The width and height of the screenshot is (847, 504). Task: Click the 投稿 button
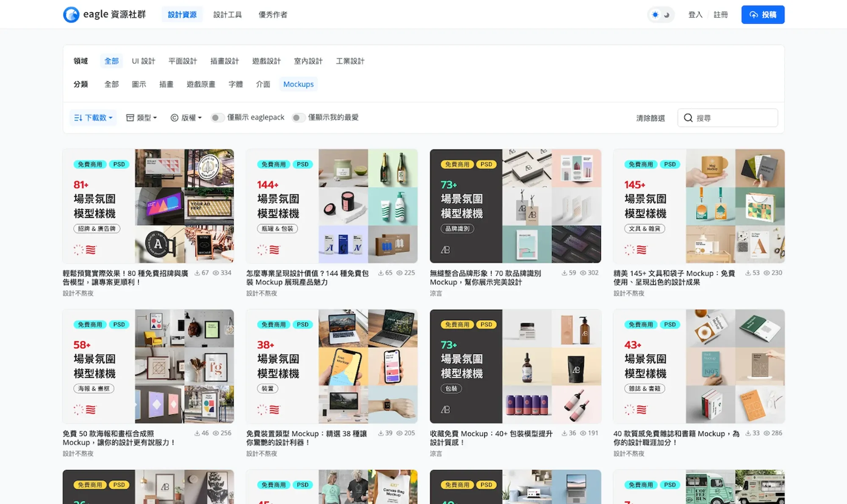763,15
